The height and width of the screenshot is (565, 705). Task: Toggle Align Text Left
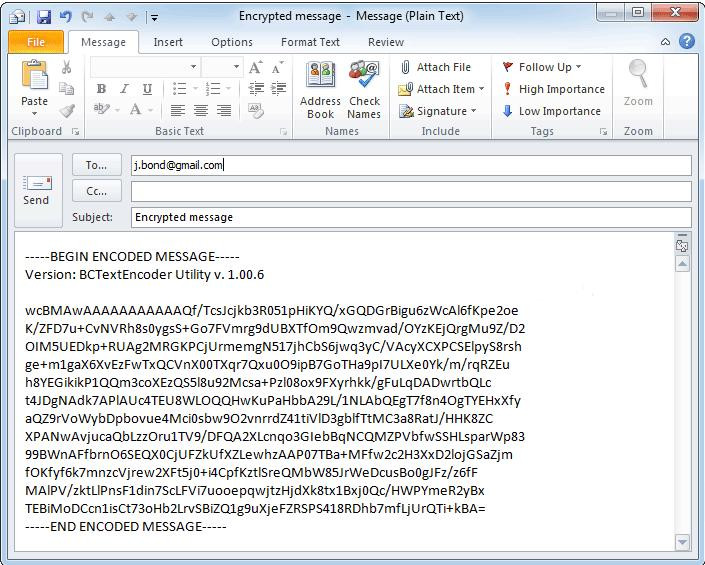178,110
